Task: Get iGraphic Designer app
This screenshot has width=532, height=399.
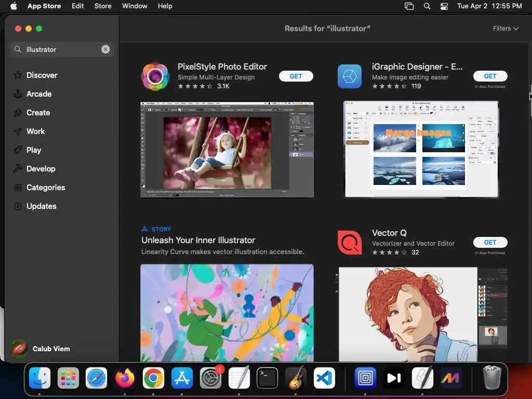Action: (x=490, y=76)
